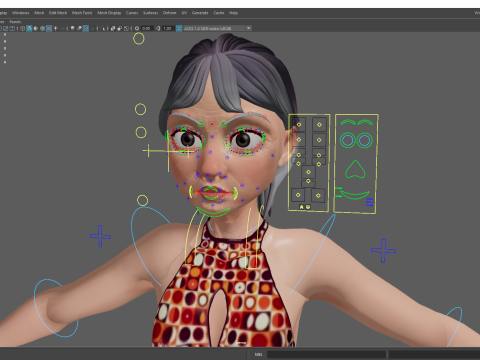Image resolution: width=480 pixels, height=360 pixels.
Task: Click the MEL script type label
Action: coord(258,354)
